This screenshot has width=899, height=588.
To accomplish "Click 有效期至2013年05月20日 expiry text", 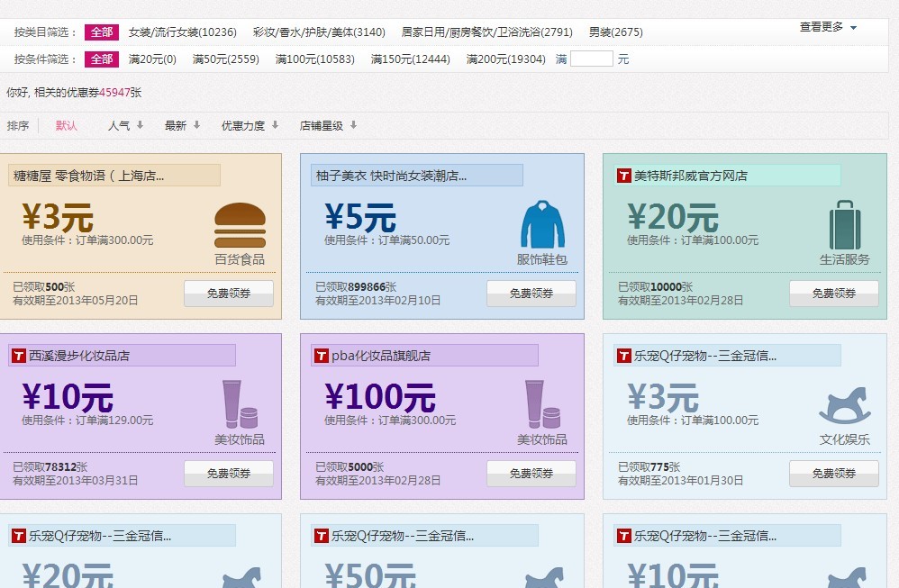I will [x=75, y=301].
